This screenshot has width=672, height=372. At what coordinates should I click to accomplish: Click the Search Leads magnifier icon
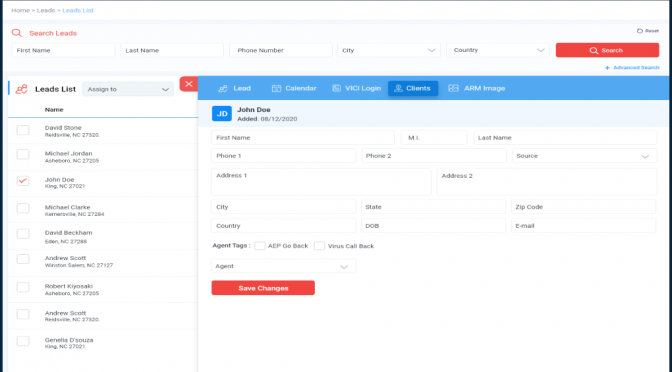coord(16,33)
